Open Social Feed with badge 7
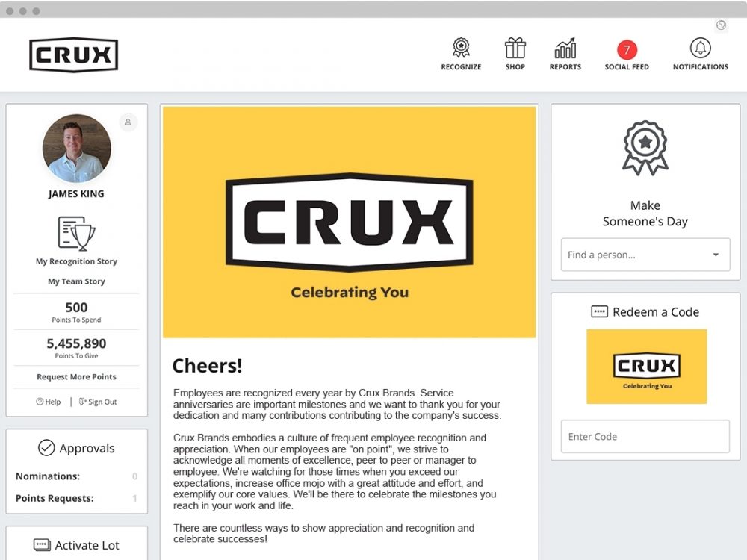 click(627, 49)
